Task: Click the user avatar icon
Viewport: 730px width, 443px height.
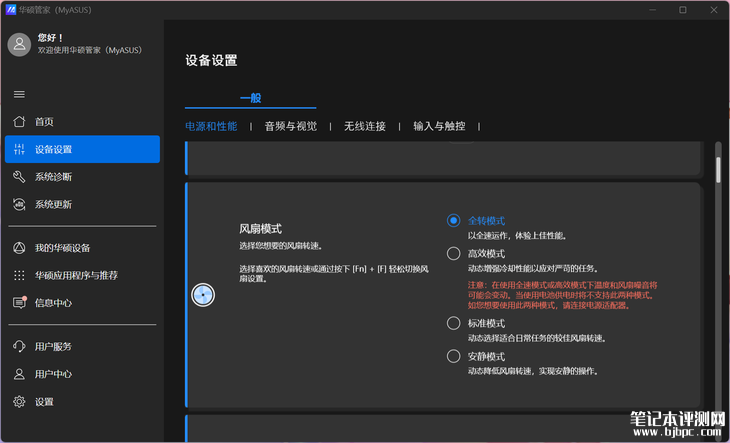Action: tap(19, 45)
